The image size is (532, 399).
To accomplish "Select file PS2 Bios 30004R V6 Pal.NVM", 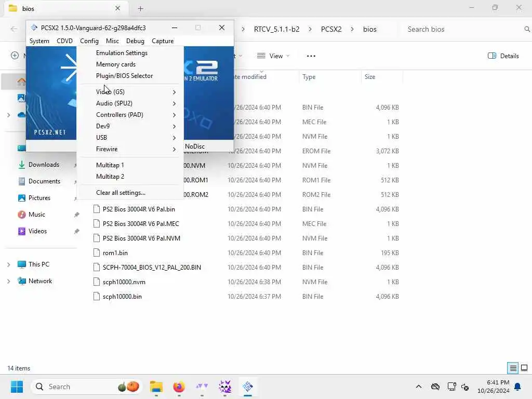I will [141, 238].
